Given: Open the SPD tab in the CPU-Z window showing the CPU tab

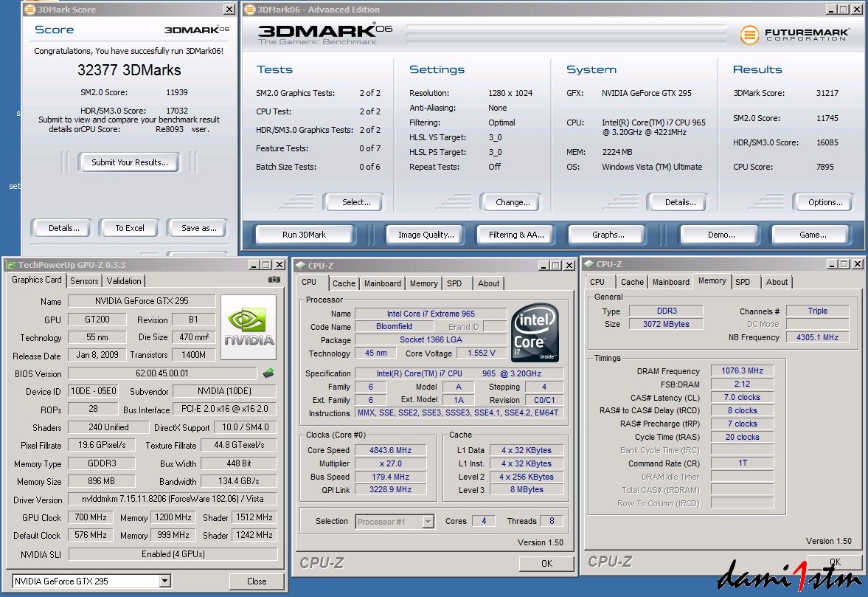Looking at the screenshot, I should [x=454, y=283].
